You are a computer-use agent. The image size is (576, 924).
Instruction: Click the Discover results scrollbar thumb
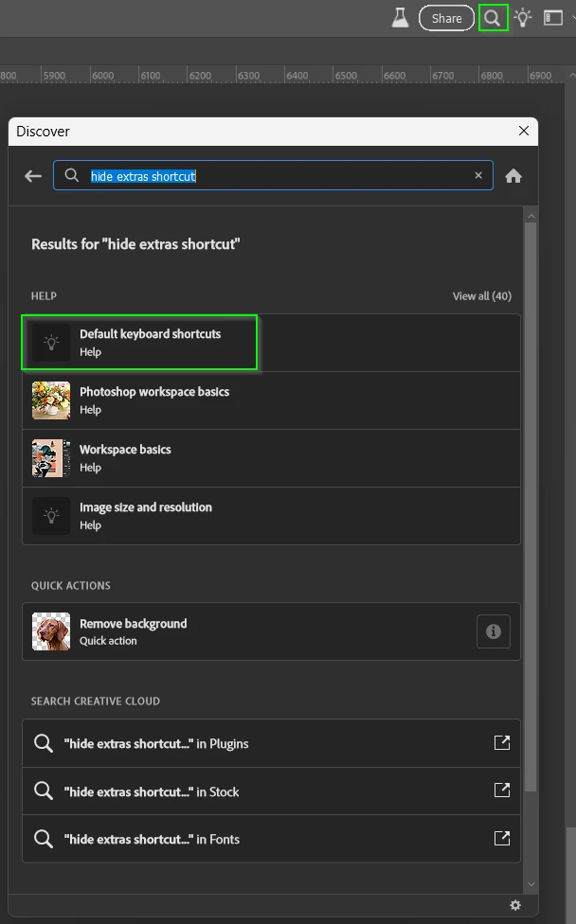(531, 506)
